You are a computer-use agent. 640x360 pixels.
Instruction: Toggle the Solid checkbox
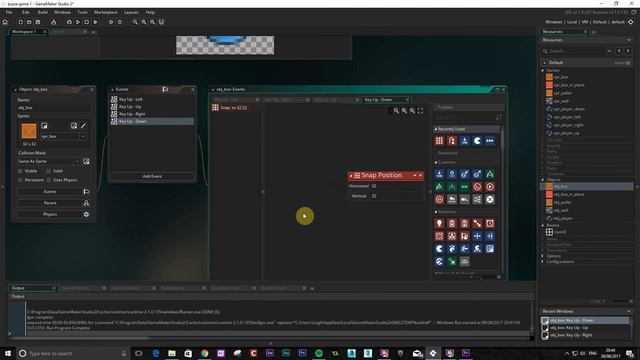pos(49,171)
